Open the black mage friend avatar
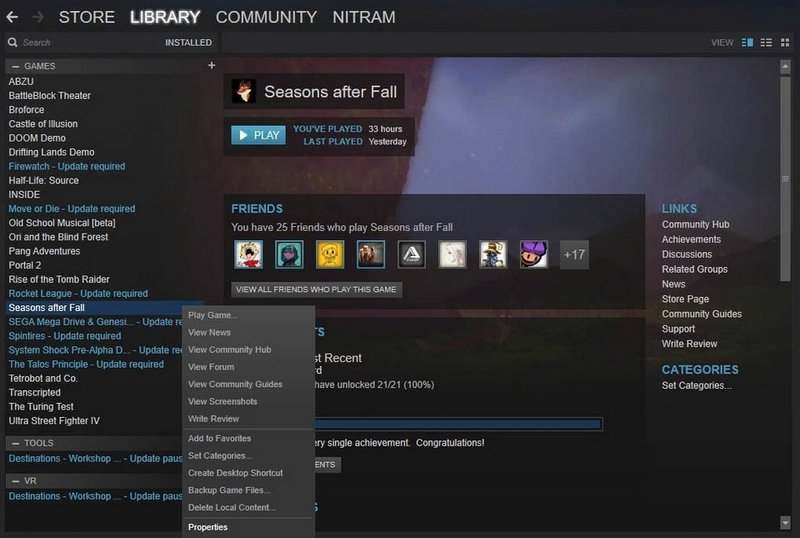800x538 pixels. [x=493, y=254]
